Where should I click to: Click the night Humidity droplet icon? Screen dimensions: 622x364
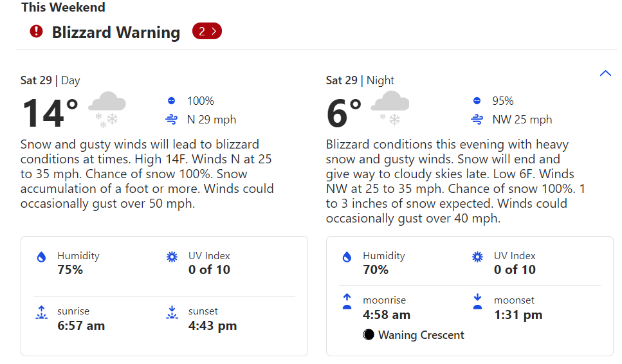(x=347, y=257)
